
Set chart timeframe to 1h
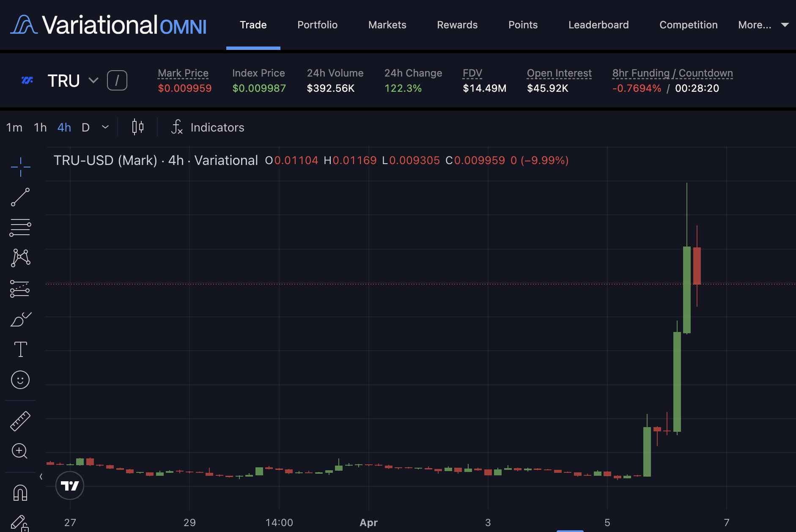pos(40,127)
